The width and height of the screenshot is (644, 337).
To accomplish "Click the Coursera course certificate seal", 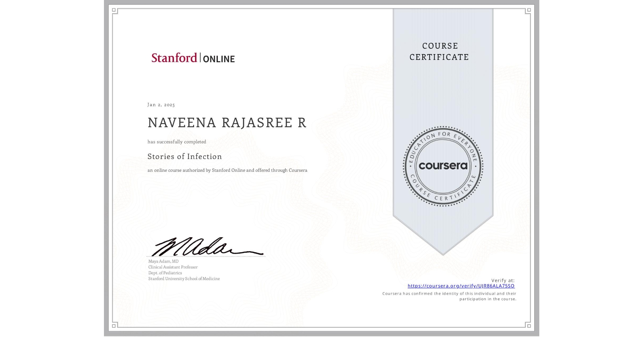I will pyautogui.click(x=443, y=166).
